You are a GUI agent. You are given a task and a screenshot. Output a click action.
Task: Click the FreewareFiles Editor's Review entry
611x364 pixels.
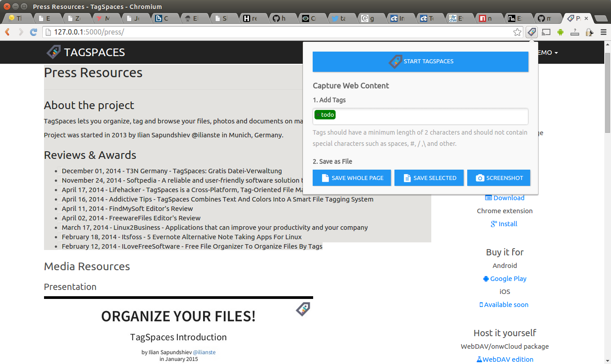[x=131, y=218]
